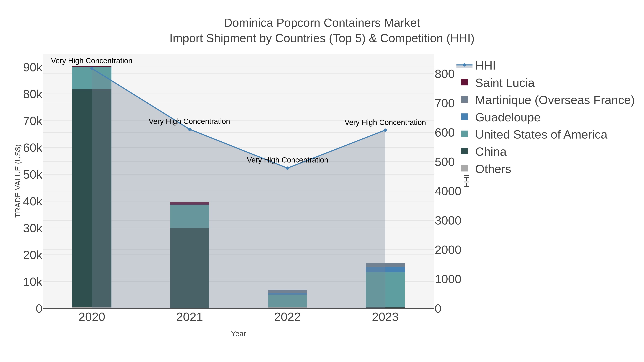Select the Martinique segment of 2022 bar
The height and width of the screenshot is (362, 644).
(x=287, y=292)
